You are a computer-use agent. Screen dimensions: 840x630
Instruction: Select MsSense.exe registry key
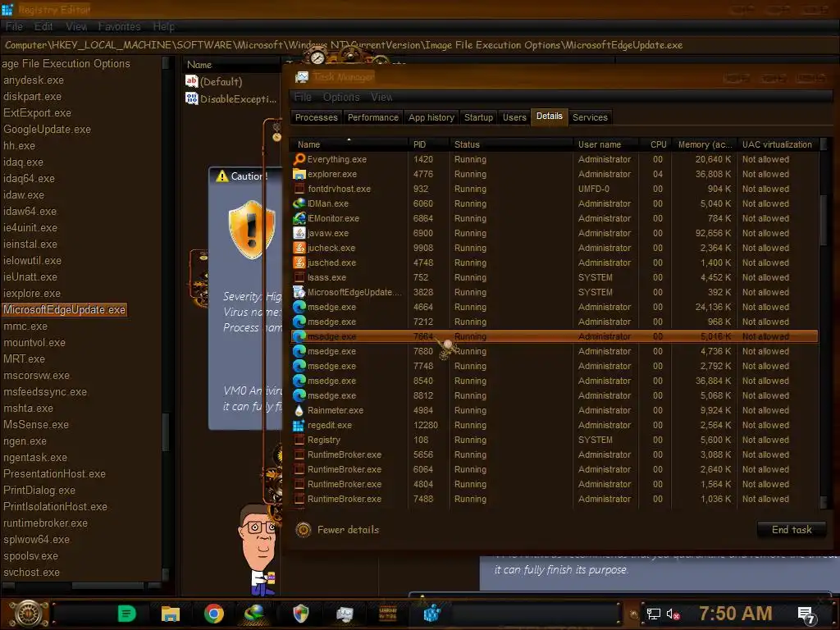coord(36,425)
